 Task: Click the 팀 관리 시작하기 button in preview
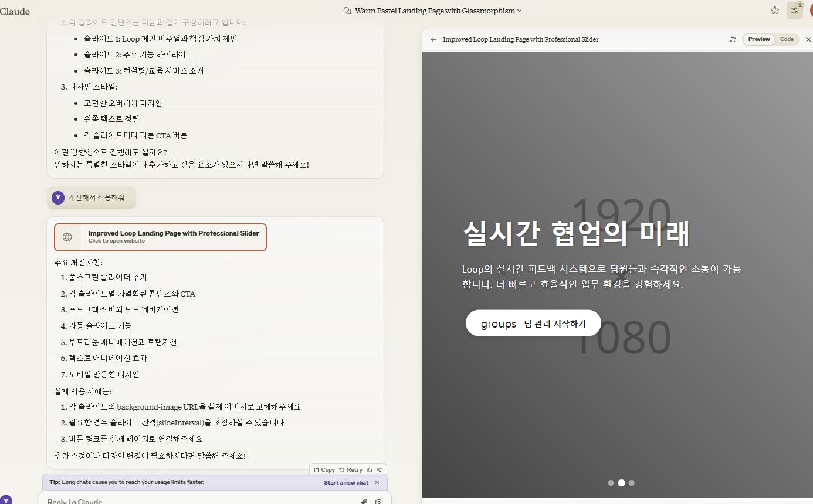pyautogui.click(x=533, y=323)
